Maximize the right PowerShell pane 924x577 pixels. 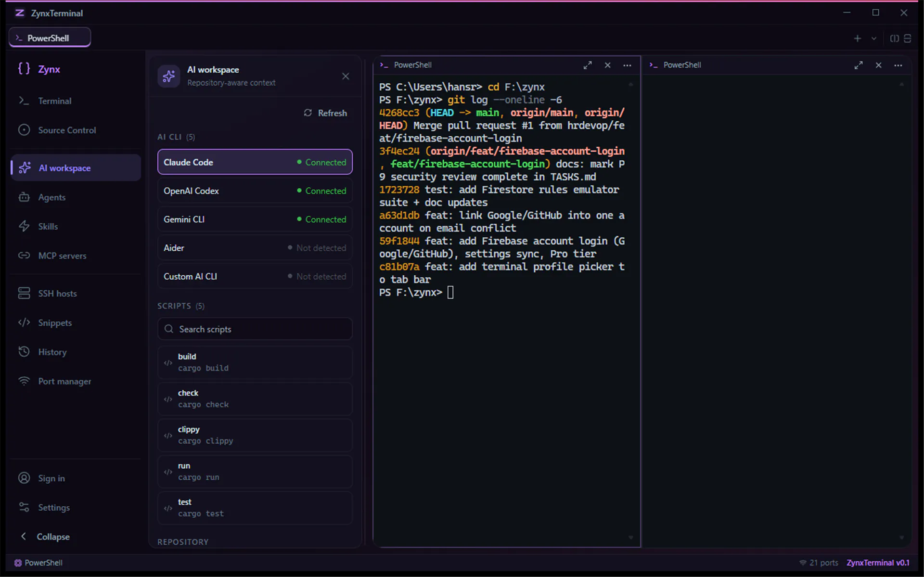point(859,65)
